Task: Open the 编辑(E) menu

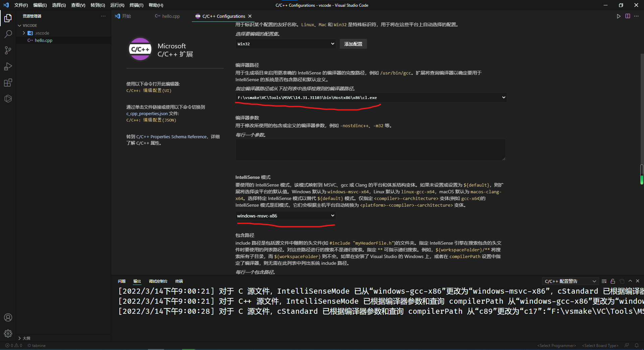Action: pyautogui.click(x=40, y=5)
